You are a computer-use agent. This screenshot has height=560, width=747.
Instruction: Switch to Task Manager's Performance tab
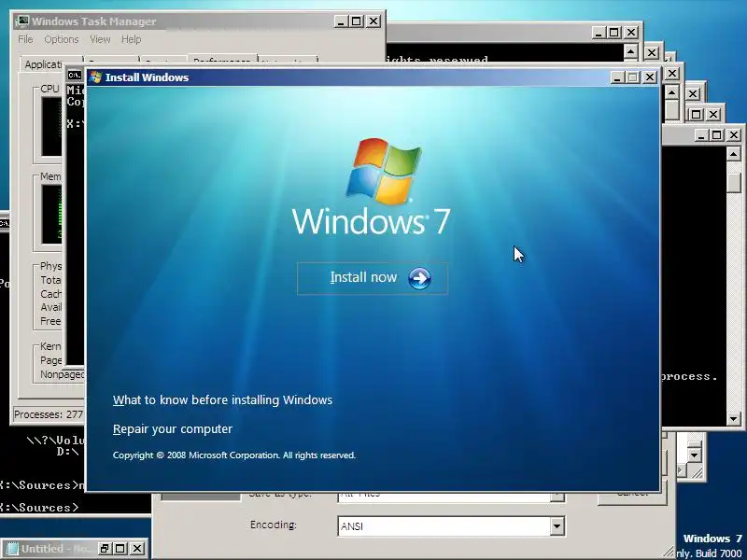click(x=222, y=61)
